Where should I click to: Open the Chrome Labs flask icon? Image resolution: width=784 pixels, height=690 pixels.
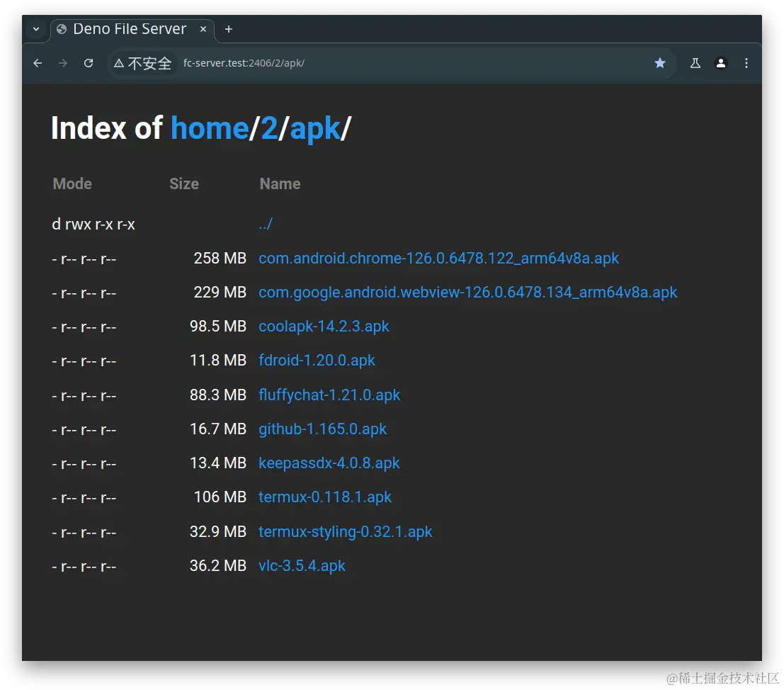[695, 63]
